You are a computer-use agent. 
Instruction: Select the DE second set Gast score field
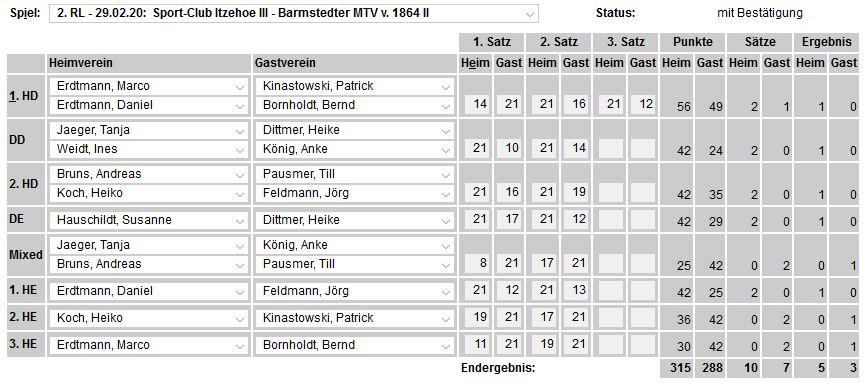pos(576,219)
